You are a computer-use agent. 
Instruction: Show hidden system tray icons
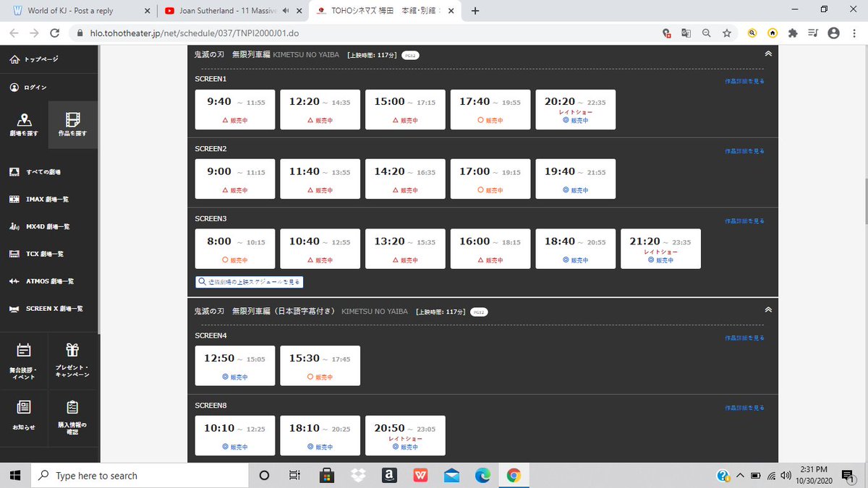(740, 476)
